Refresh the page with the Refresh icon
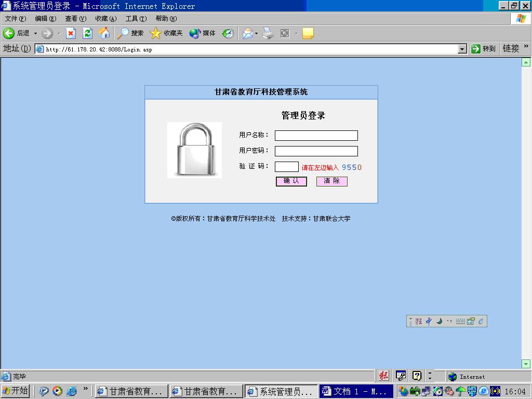532x399 pixels. point(87,33)
